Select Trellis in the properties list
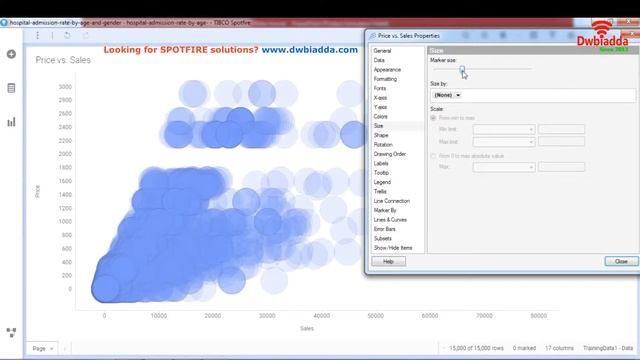Screen dimensions: 640x360 (380, 192)
